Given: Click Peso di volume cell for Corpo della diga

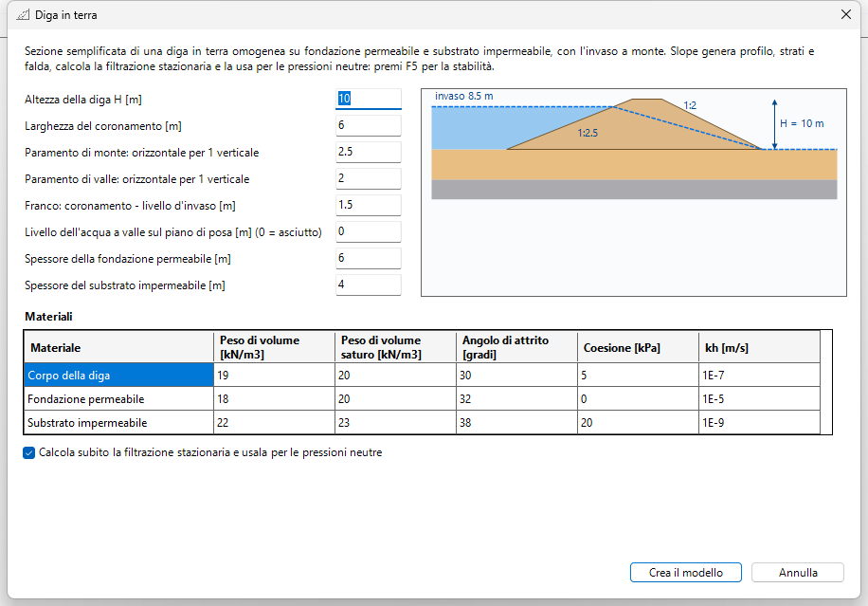Looking at the screenshot, I should coord(274,375).
